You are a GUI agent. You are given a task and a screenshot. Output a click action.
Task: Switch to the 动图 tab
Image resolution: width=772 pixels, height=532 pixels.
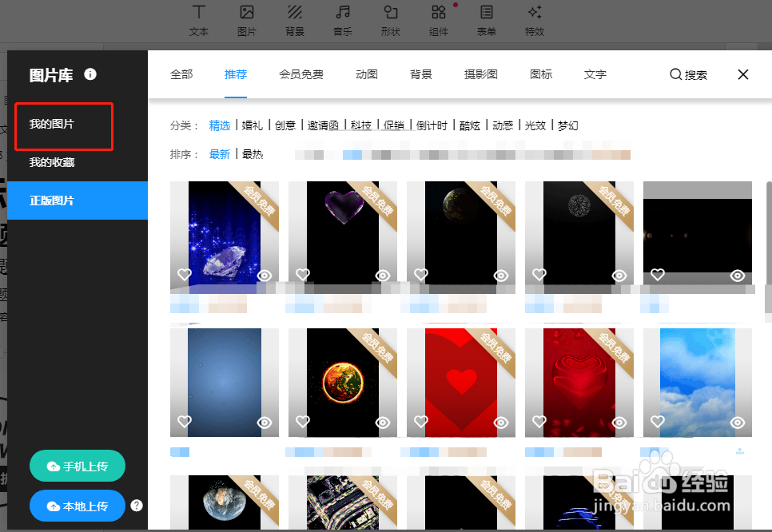(366, 74)
